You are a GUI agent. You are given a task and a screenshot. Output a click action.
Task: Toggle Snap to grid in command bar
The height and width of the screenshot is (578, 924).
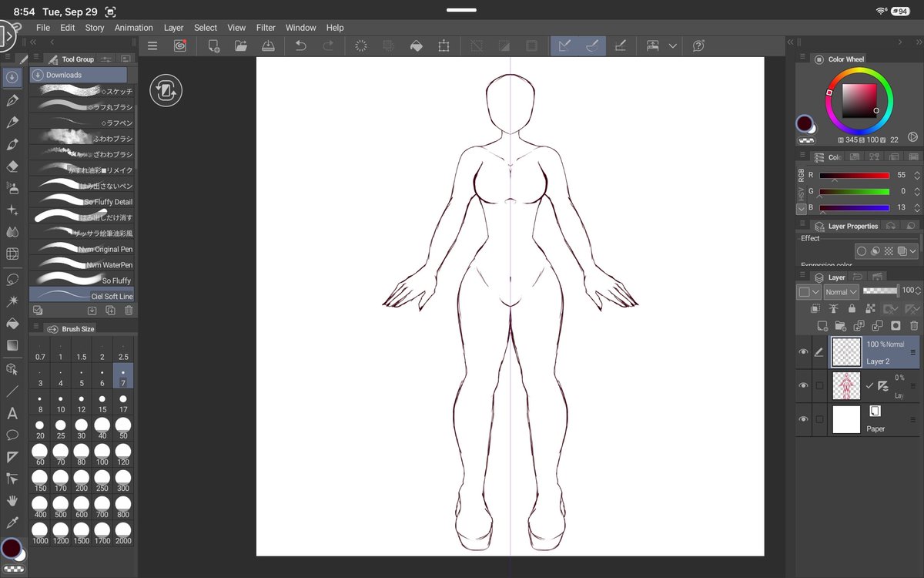point(620,46)
